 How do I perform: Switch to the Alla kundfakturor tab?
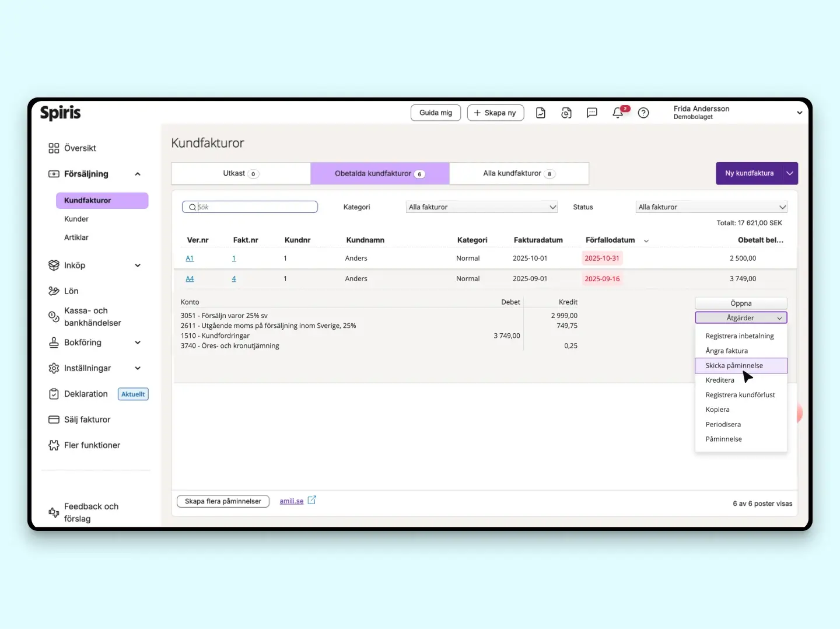click(x=519, y=173)
